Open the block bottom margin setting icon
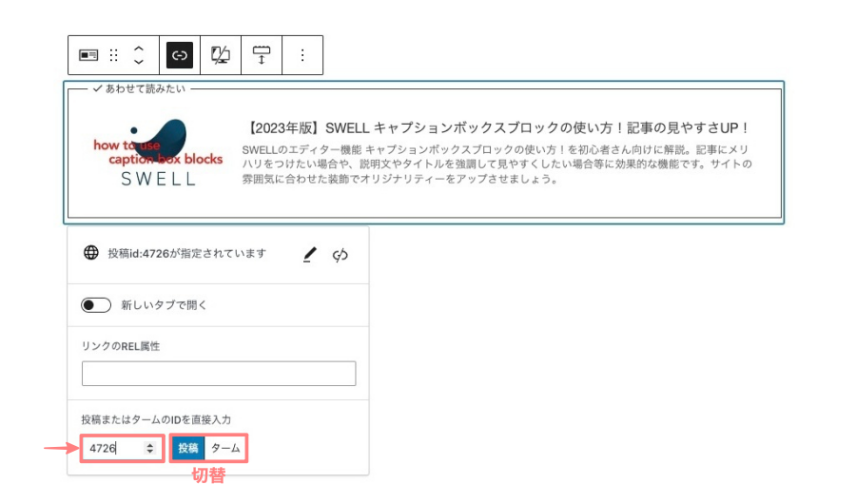This screenshot has height=504, width=856. click(x=262, y=55)
